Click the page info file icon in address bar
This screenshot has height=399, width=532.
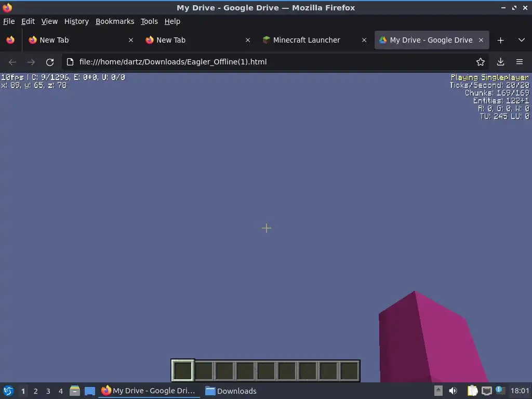[70, 62]
